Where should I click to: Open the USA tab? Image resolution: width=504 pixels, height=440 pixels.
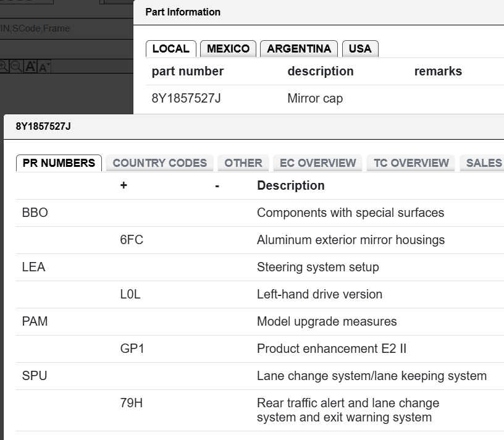point(360,49)
